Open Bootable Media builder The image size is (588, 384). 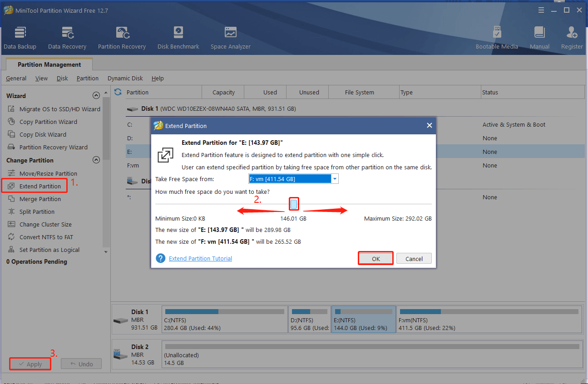click(497, 38)
